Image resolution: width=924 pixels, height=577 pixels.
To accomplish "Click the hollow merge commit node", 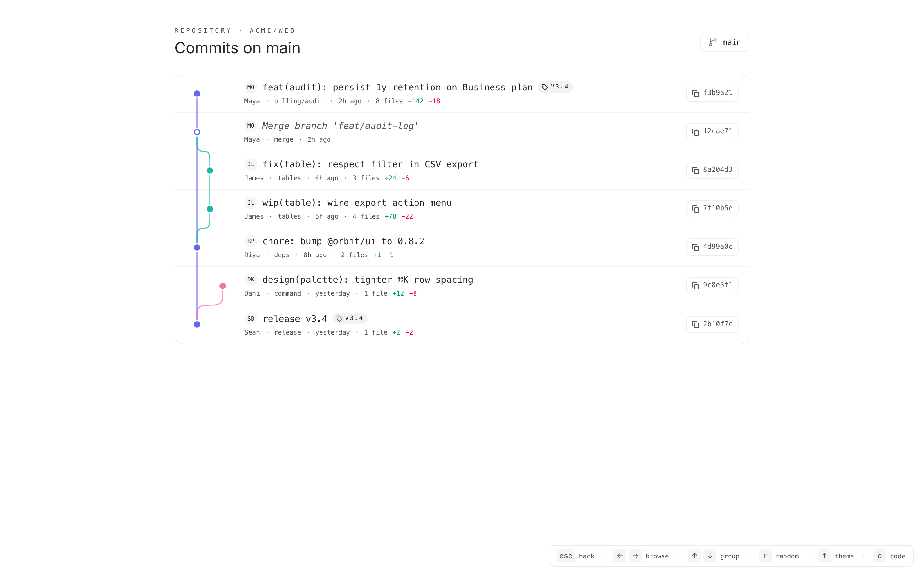I will (x=197, y=132).
